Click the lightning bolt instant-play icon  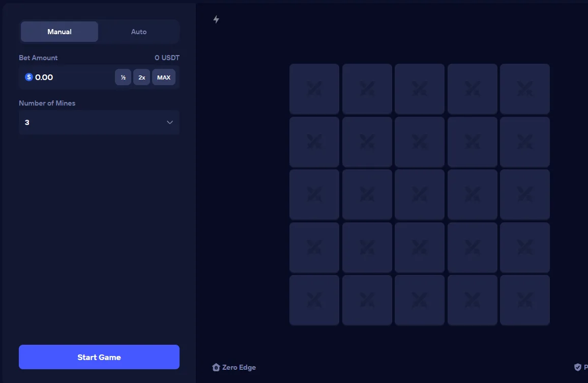216,19
